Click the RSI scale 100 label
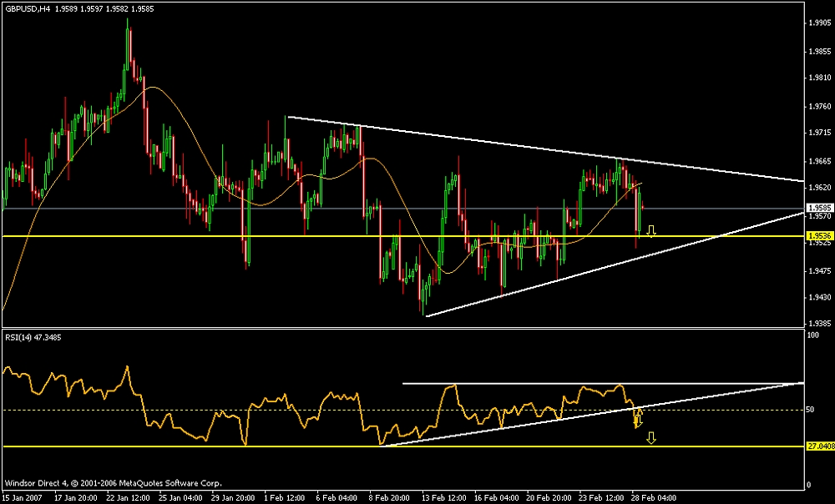The image size is (835, 504). tap(813, 335)
